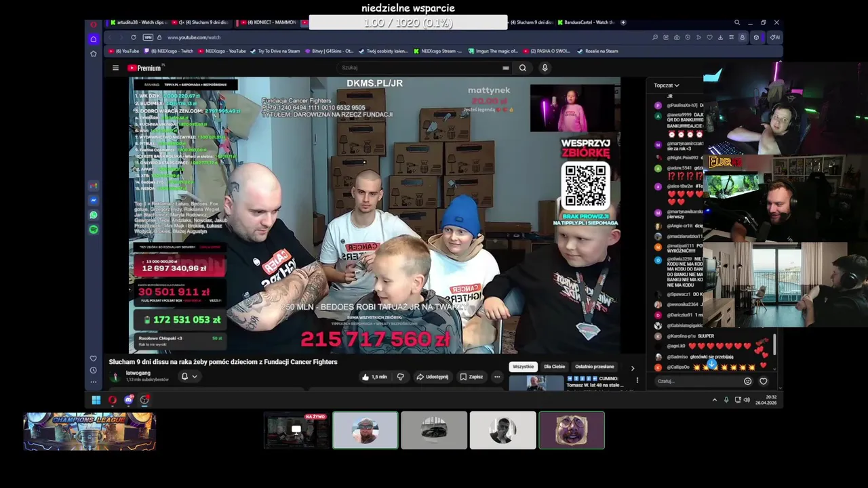Send a heart reaction in chat
Viewport: 868px width, 488px height.
point(763,381)
